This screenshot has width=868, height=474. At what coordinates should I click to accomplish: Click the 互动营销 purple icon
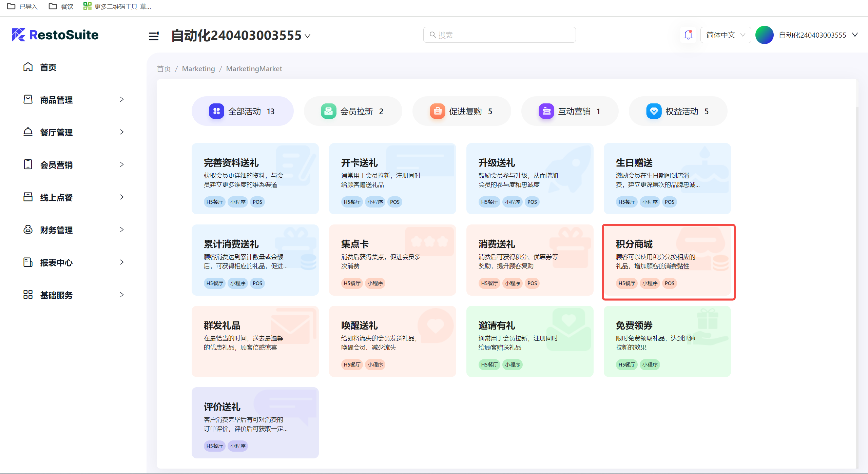point(546,111)
